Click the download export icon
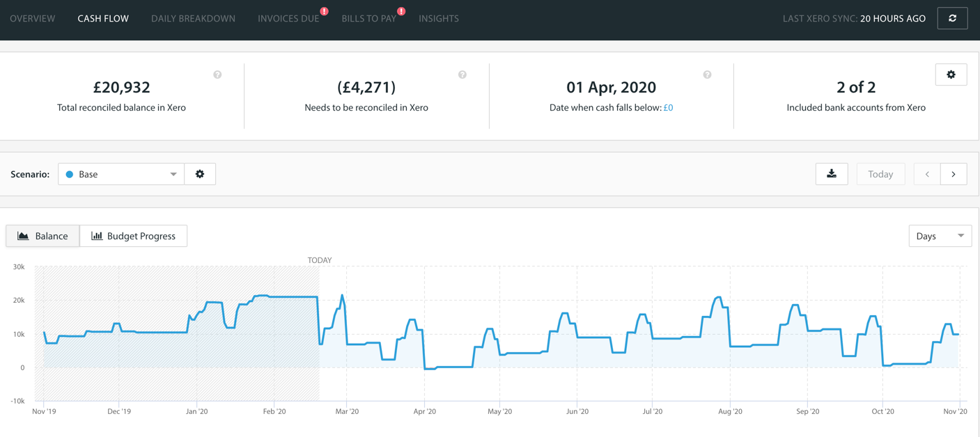 [x=832, y=174]
